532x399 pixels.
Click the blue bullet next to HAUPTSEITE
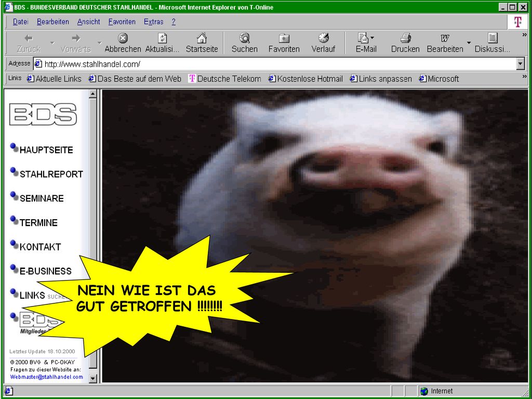[x=14, y=148]
